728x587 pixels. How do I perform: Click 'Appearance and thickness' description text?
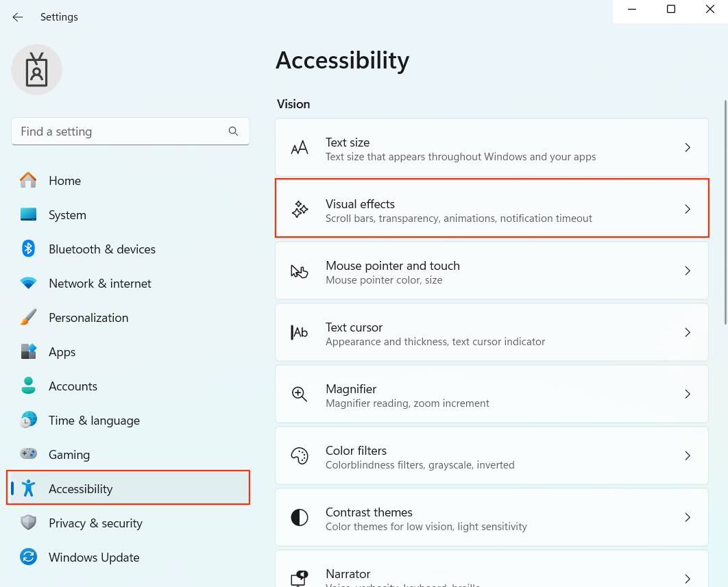click(435, 342)
